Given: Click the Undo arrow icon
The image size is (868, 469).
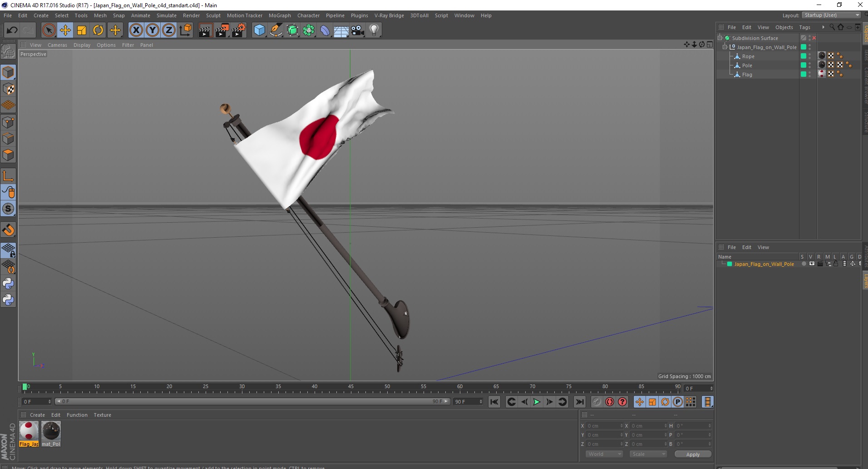Looking at the screenshot, I should pos(12,30).
